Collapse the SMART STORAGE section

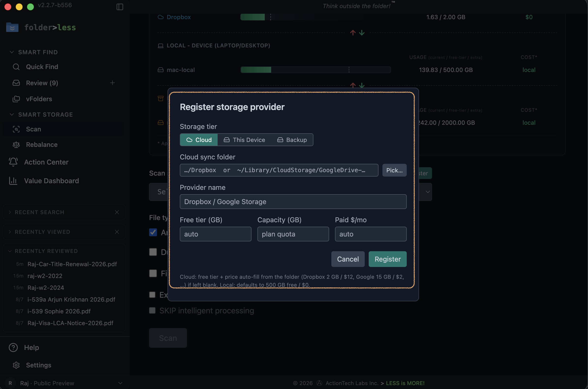tap(12, 114)
